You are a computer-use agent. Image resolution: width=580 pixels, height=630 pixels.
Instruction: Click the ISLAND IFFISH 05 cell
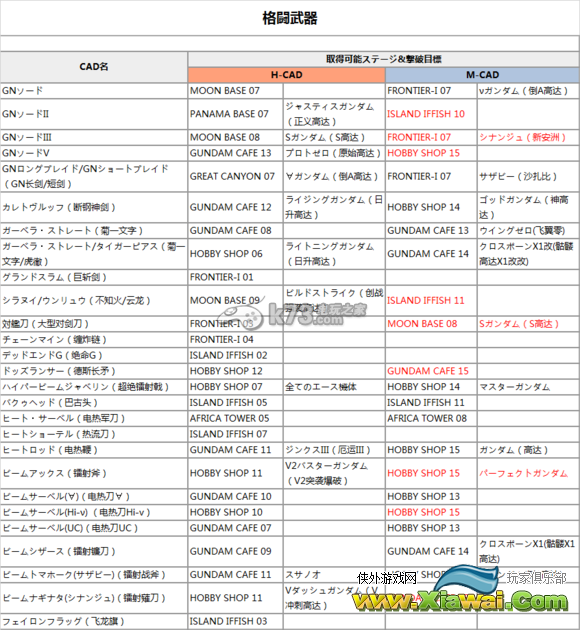235,403
